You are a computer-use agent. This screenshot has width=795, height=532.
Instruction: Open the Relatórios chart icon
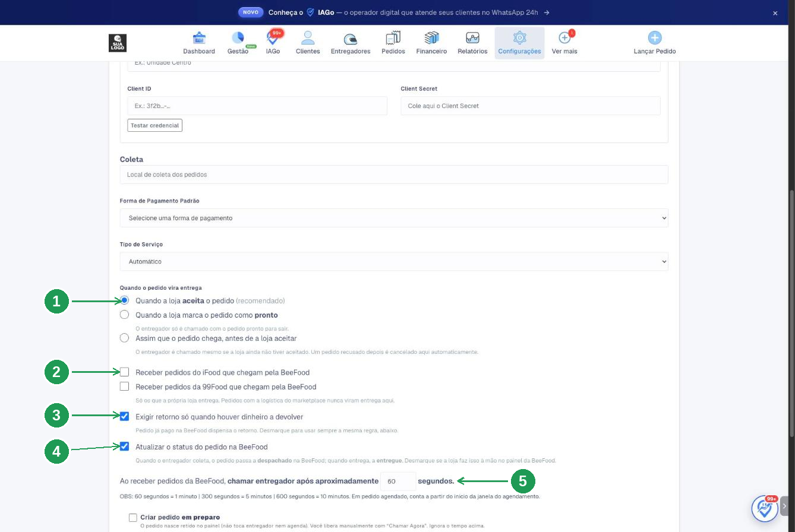472,37
